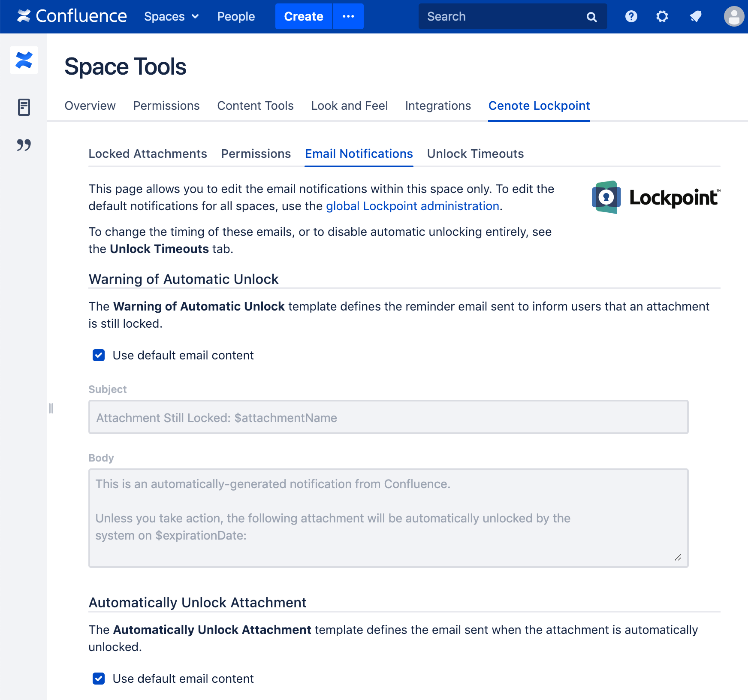Open the Integrations tab
This screenshot has height=700, width=748.
(438, 106)
